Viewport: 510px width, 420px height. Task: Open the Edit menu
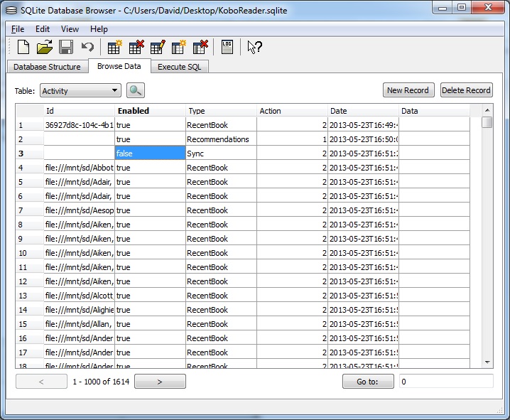pyautogui.click(x=43, y=29)
